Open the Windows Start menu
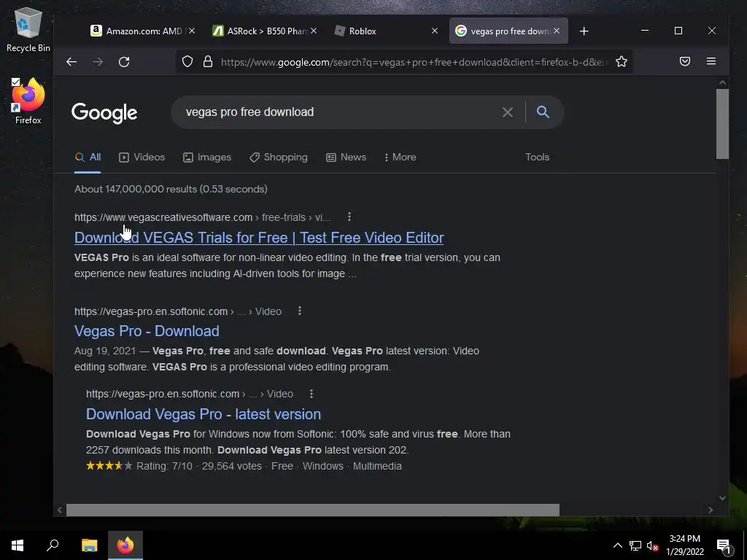Image resolution: width=747 pixels, height=560 pixels. [x=18, y=545]
